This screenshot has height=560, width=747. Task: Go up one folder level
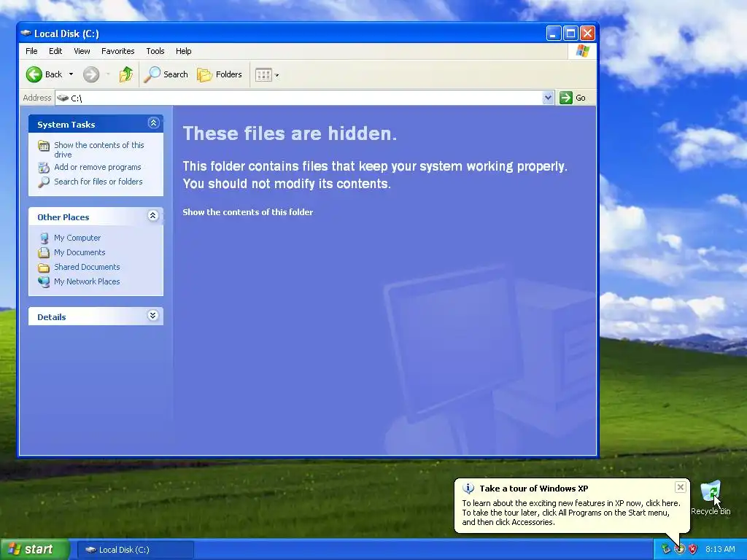[x=126, y=74]
